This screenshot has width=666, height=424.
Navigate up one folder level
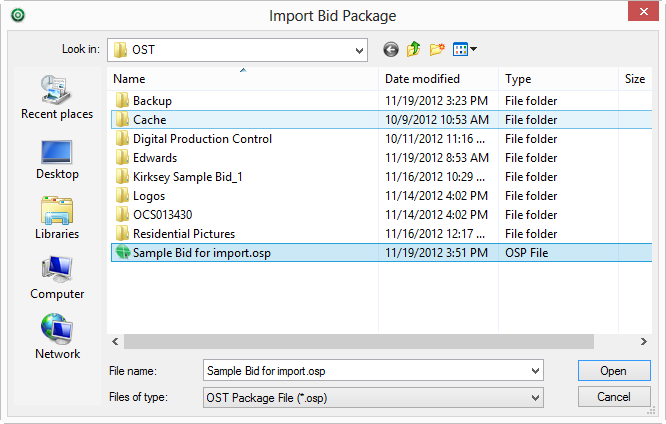[x=414, y=50]
